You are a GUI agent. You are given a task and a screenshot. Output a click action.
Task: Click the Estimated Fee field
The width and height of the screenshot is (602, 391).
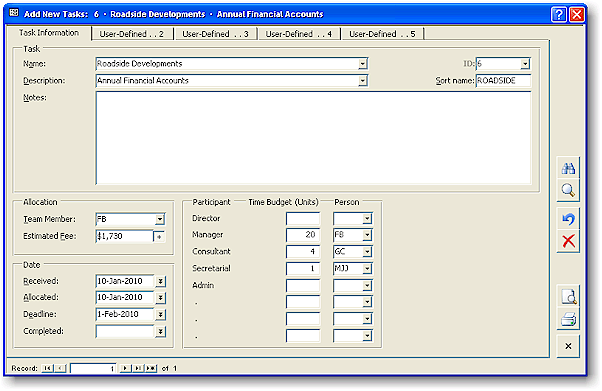[x=124, y=236]
